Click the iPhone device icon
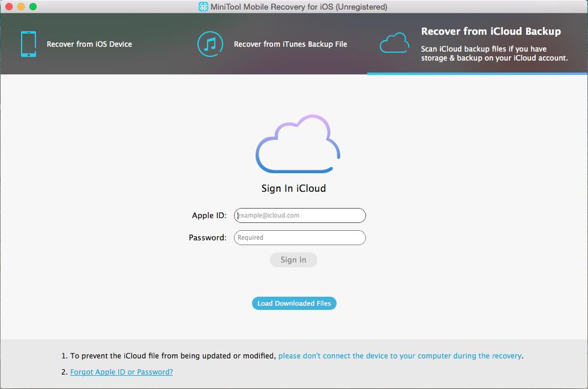 click(29, 44)
